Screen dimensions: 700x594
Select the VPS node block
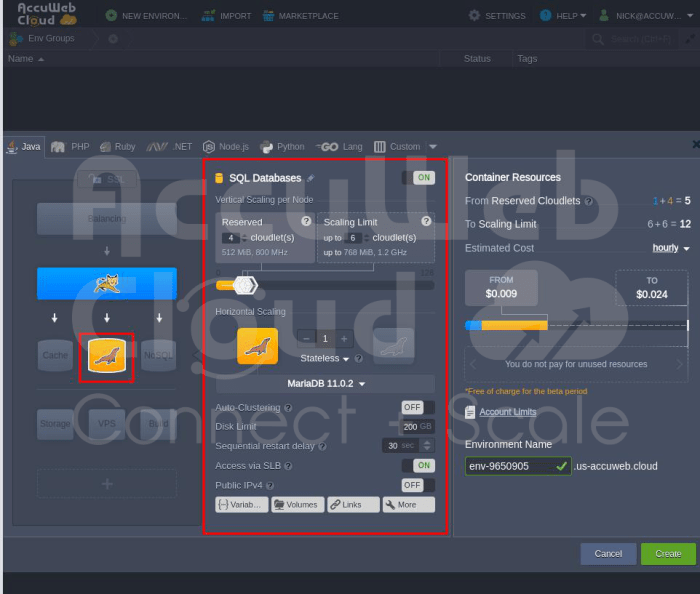(x=107, y=424)
